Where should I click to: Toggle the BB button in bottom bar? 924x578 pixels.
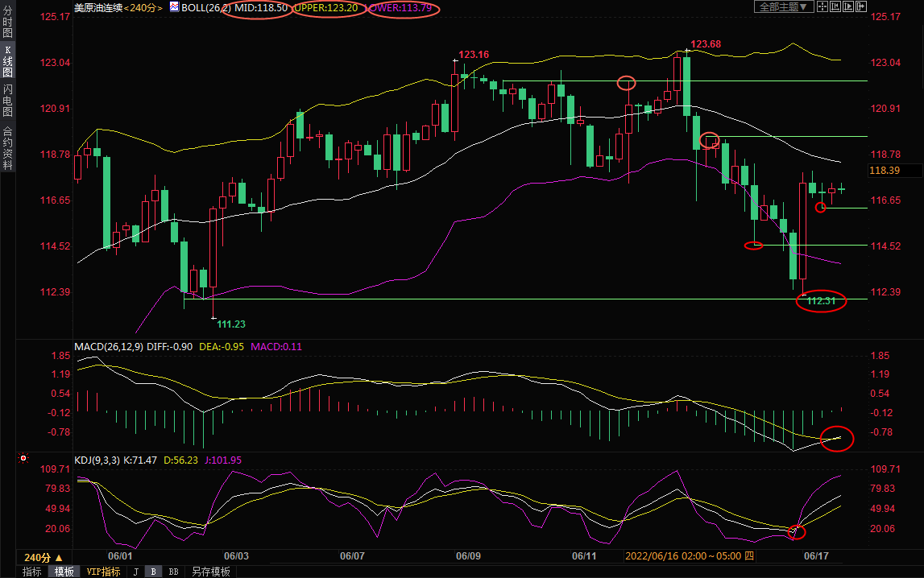(x=172, y=572)
